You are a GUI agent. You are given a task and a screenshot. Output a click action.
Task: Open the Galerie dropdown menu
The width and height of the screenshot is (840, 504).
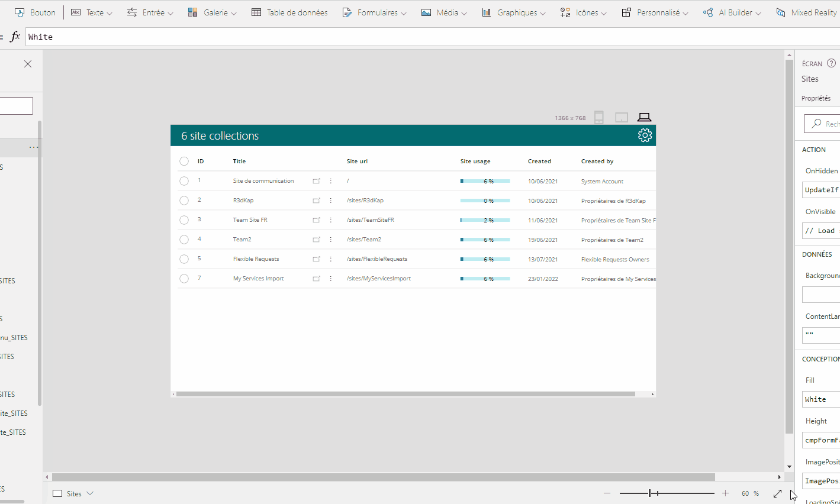coord(212,12)
